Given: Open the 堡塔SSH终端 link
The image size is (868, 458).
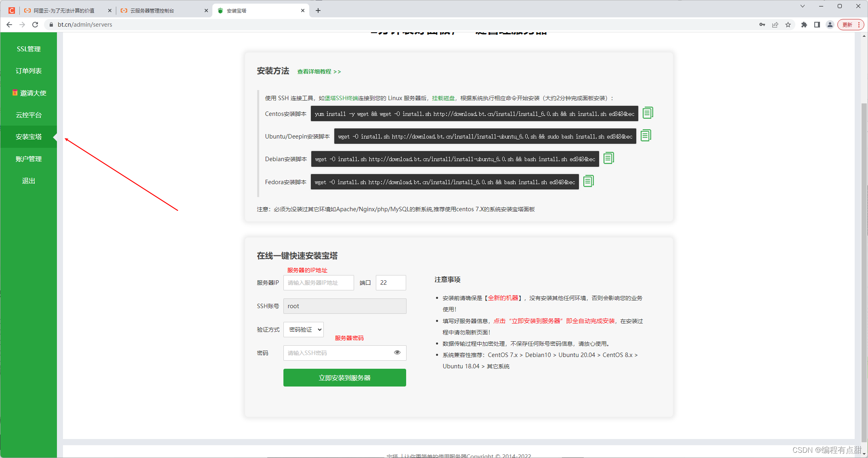Looking at the screenshot, I should click(342, 98).
